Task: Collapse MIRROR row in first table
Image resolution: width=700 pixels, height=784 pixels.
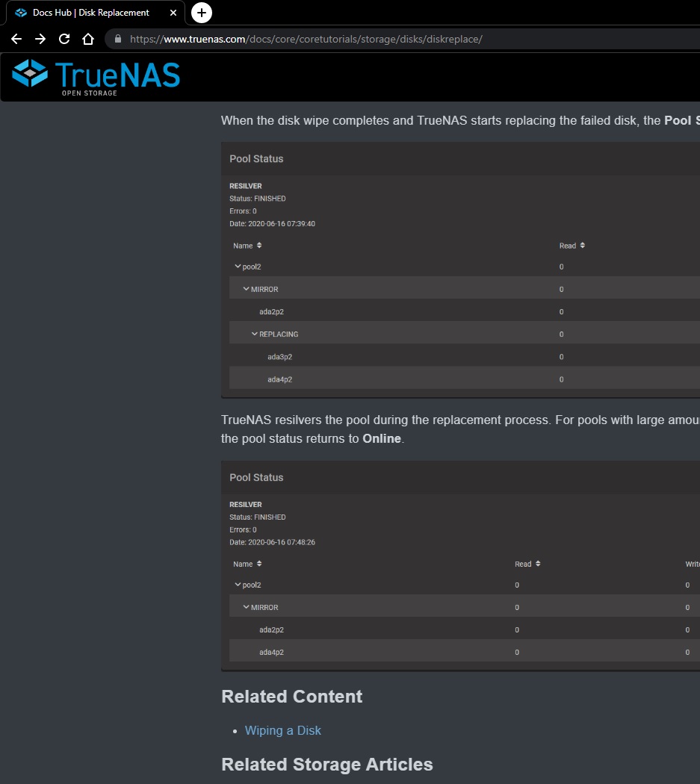Action: pos(246,289)
